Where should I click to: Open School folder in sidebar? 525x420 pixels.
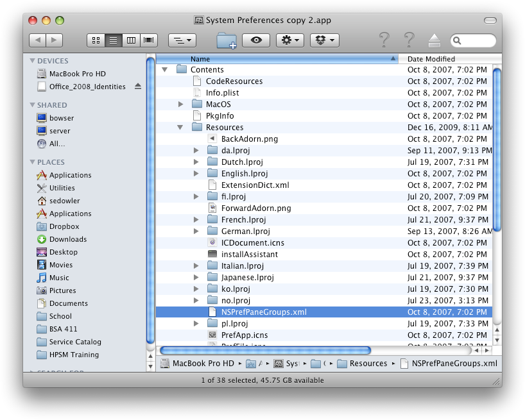pyautogui.click(x=60, y=316)
